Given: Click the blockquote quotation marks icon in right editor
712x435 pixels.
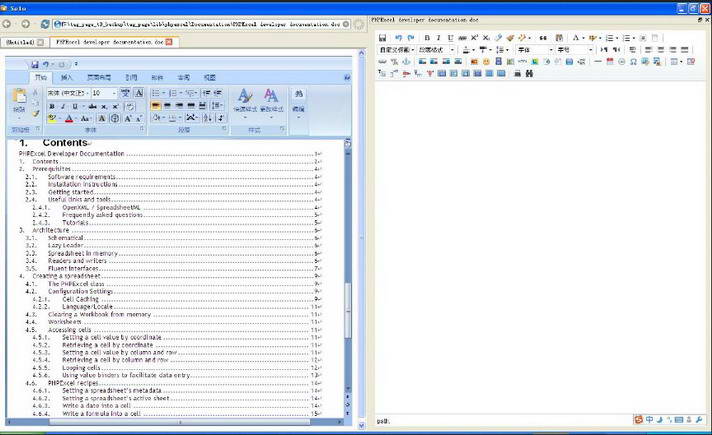Looking at the screenshot, I should [543, 38].
